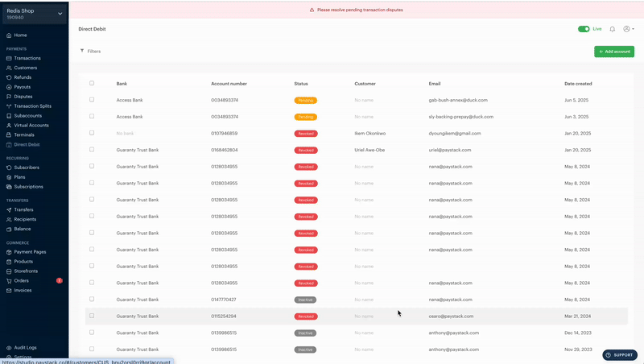Screen dimensions: 644x364
Task: Click the Orders cart icon
Action: coord(9,280)
